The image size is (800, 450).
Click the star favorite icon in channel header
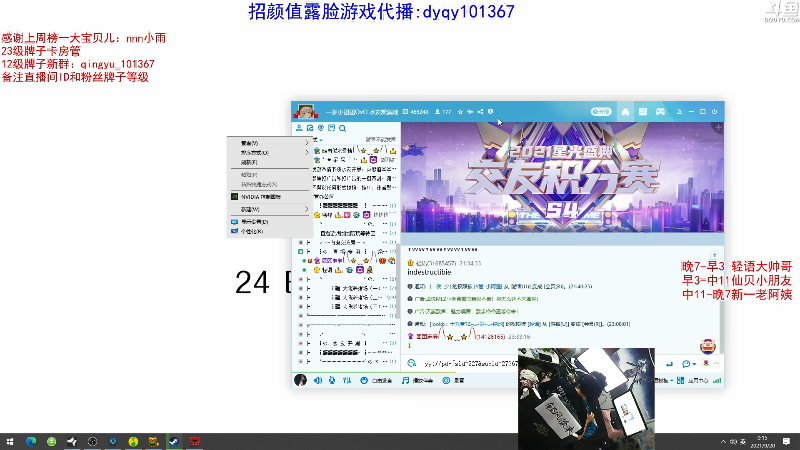point(460,112)
